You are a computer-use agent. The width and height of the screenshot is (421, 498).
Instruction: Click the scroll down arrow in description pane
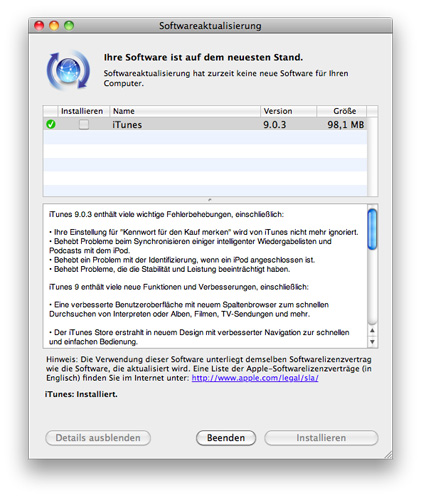[372, 342]
